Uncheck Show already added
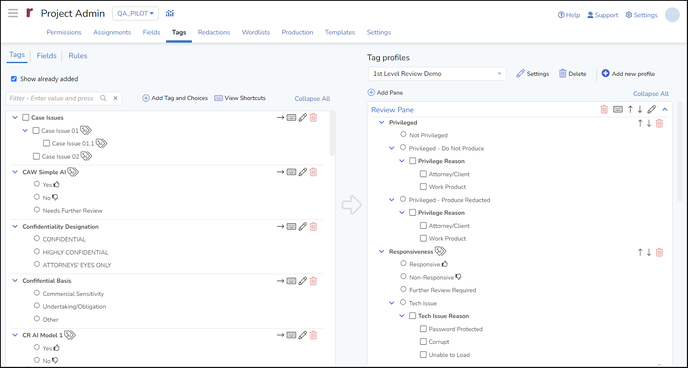The image size is (688, 368). click(x=14, y=79)
